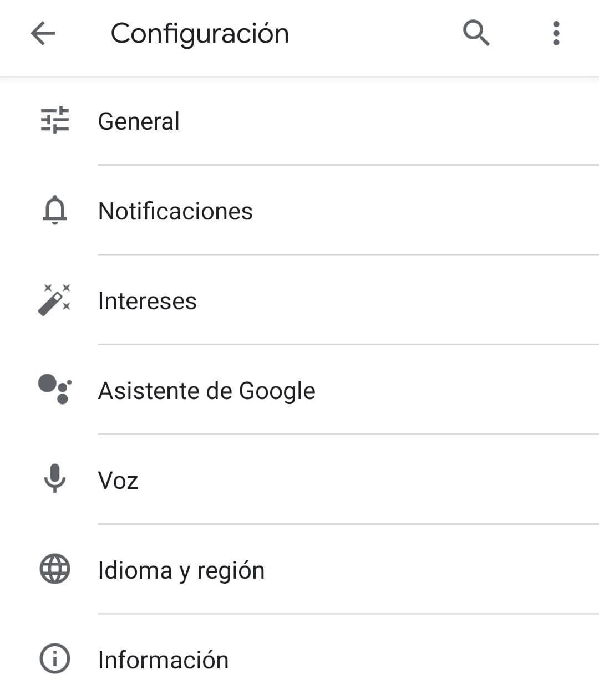599x700 pixels.
Task: Open the General settings label
Action: click(139, 121)
